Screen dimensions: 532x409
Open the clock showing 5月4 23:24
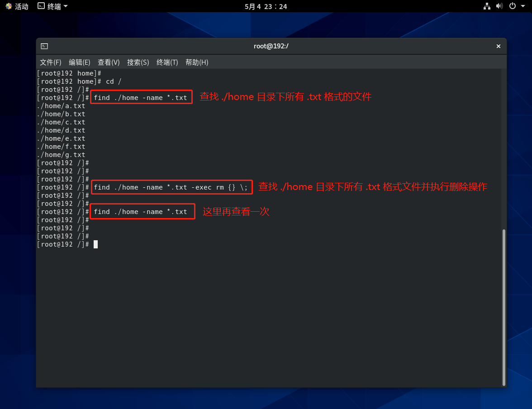coord(266,6)
